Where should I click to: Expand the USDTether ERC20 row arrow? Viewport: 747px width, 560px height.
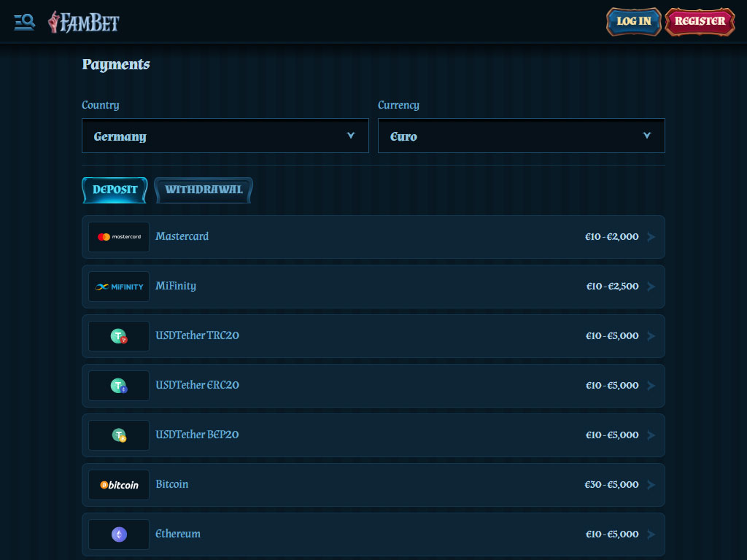point(651,385)
